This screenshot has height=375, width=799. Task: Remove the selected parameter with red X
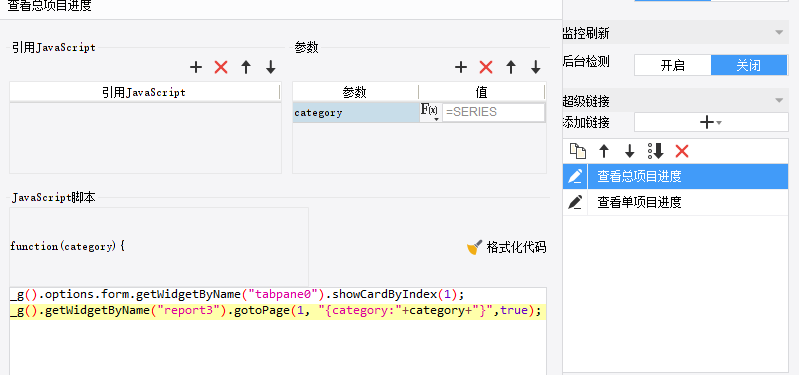(x=486, y=67)
